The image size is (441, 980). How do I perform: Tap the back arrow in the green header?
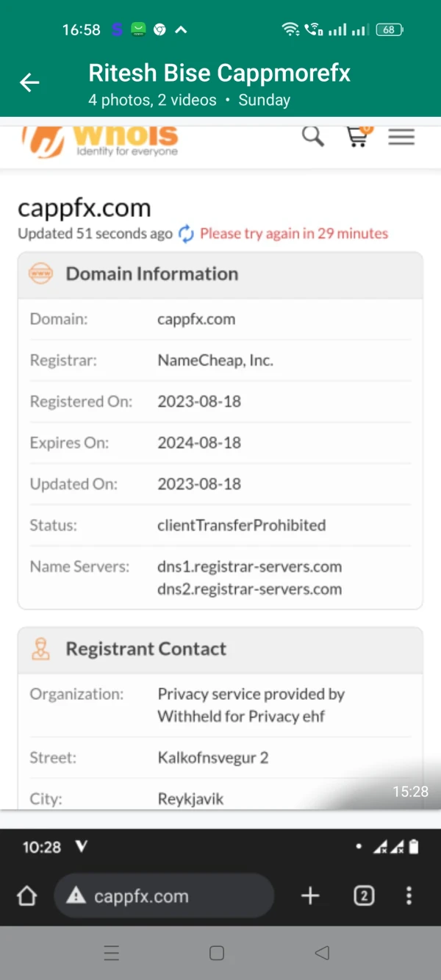pos(29,83)
